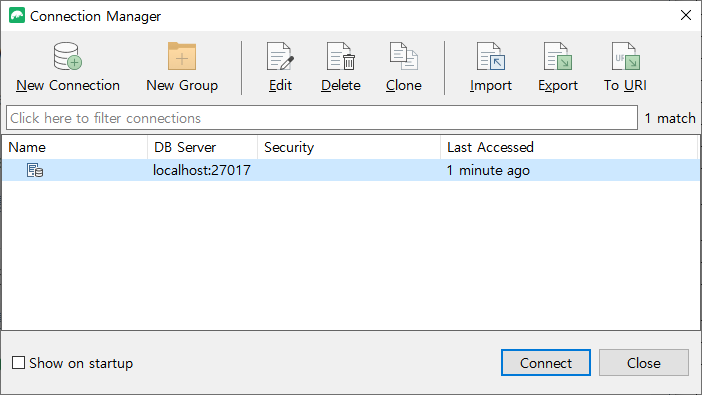The image size is (702, 395).
Task: Import connections from file
Action: 491,67
